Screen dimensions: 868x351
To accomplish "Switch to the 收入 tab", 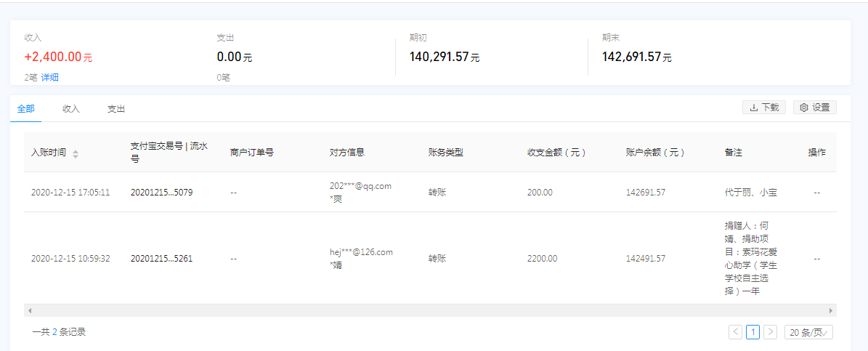I will (x=71, y=109).
